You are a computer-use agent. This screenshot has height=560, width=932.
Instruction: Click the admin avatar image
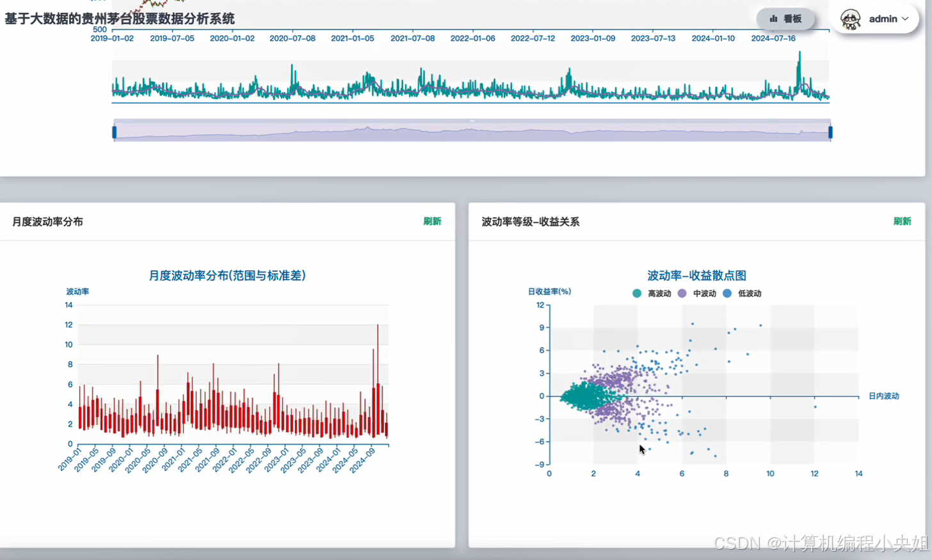point(851,20)
